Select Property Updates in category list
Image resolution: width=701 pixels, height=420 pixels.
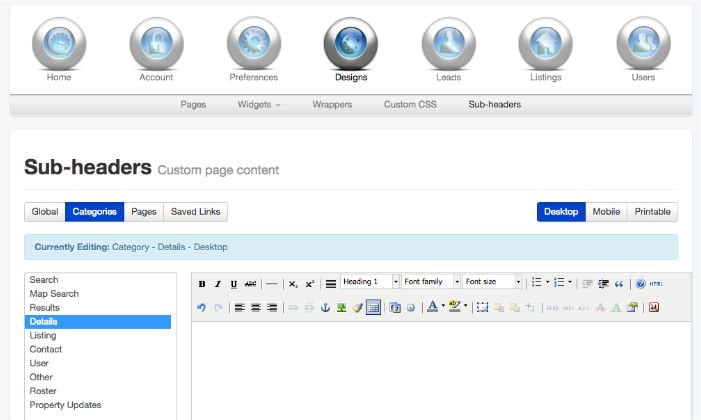pos(97,405)
